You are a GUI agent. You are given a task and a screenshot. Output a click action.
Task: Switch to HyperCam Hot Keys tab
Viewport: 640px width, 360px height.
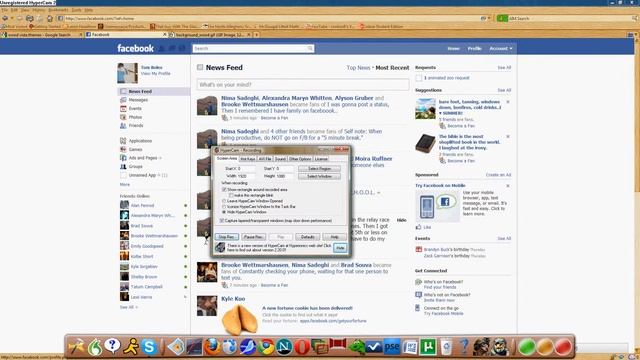[x=247, y=159]
